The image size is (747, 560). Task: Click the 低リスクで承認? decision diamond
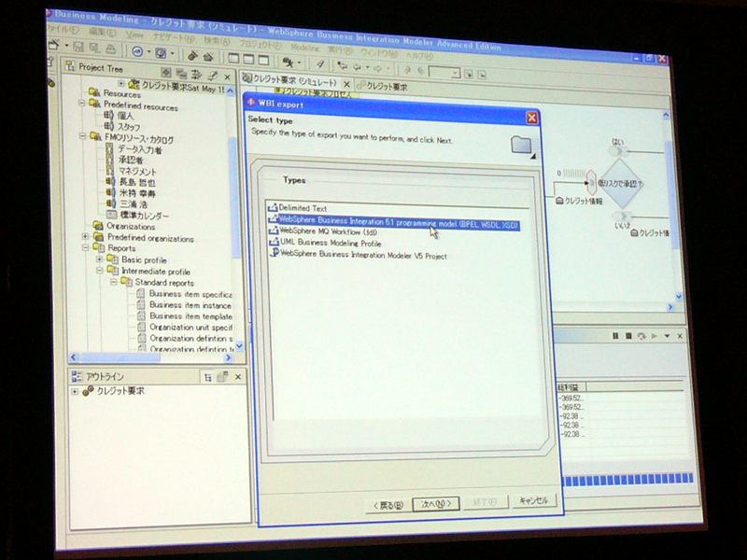point(619,183)
